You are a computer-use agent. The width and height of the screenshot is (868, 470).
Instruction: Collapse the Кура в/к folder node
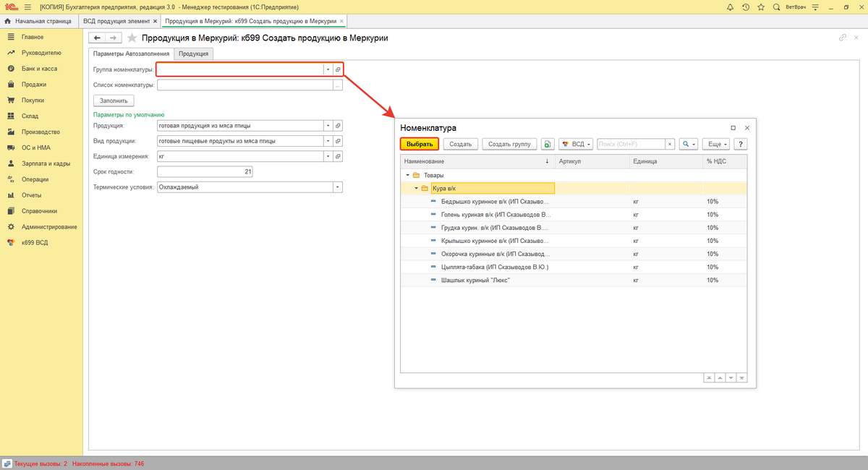(x=416, y=188)
